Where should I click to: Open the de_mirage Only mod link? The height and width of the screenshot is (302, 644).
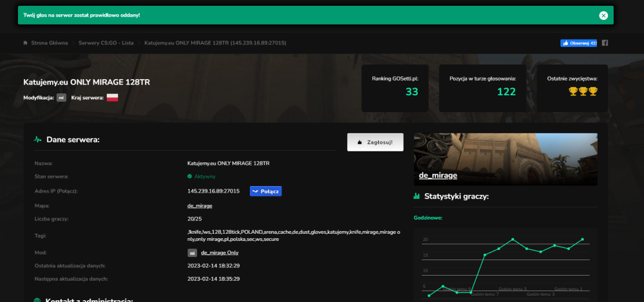coord(220,252)
